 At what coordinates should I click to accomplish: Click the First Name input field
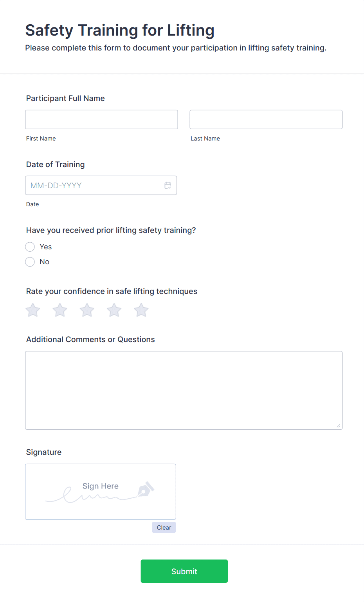point(101,119)
